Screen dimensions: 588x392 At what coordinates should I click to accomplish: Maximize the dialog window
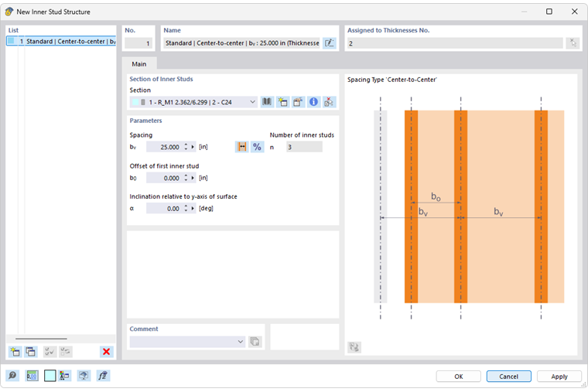[x=549, y=12]
